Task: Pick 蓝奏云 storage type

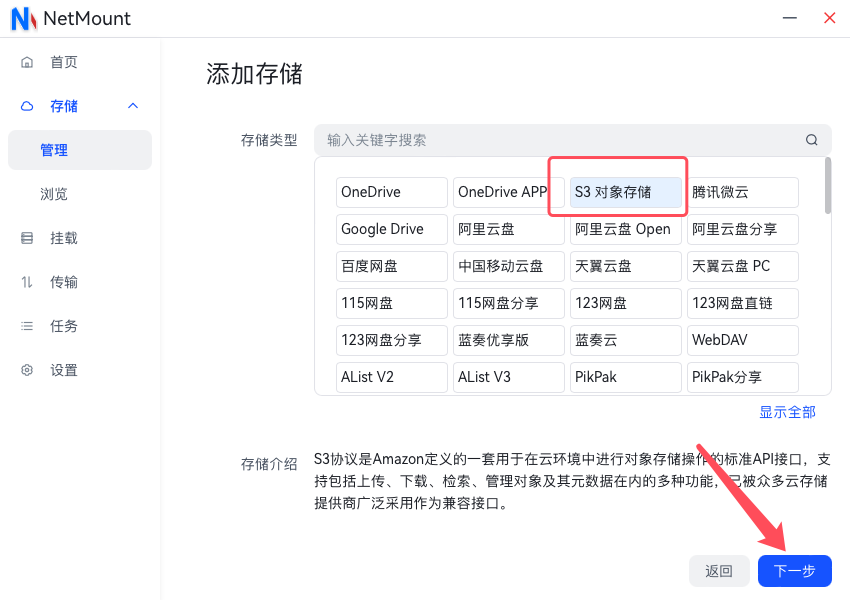Action: [626, 340]
